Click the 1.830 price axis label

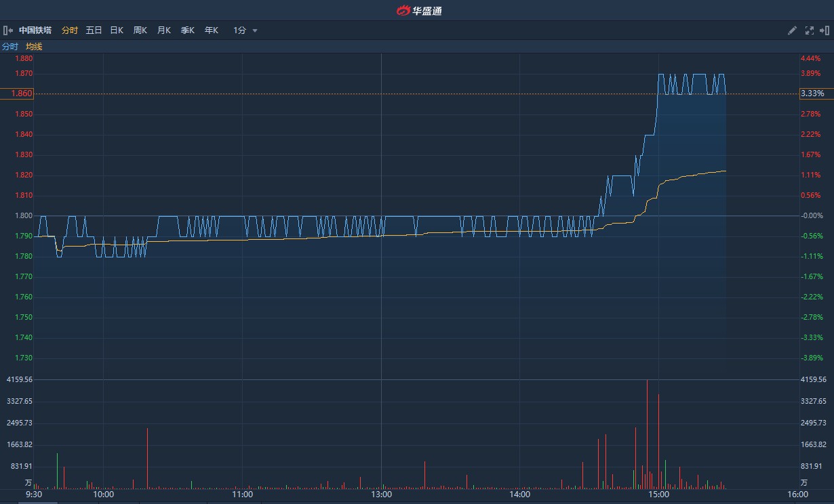coord(24,154)
